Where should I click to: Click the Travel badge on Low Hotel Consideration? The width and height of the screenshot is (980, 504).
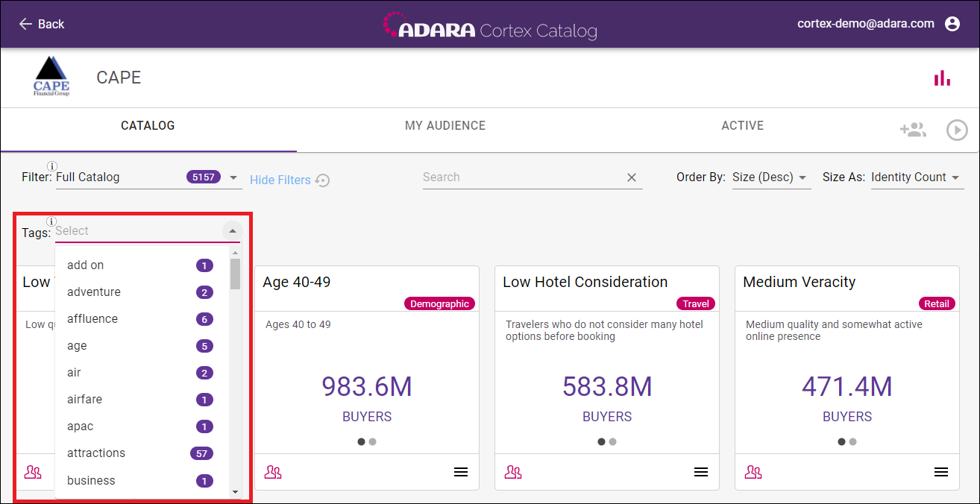coord(695,303)
